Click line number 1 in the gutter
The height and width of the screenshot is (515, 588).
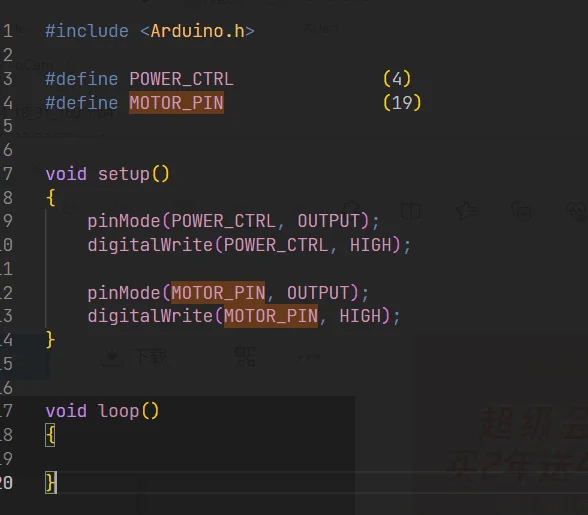8,31
